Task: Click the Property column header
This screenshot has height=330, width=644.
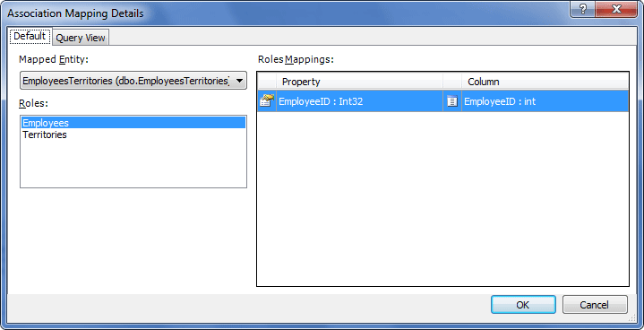Action: click(359, 82)
